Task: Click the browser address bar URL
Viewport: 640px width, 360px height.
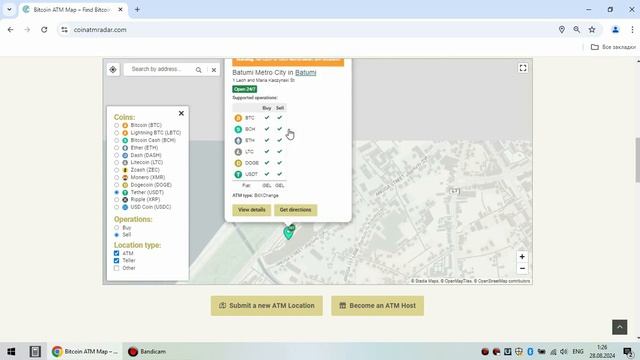Action: pos(100,30)
